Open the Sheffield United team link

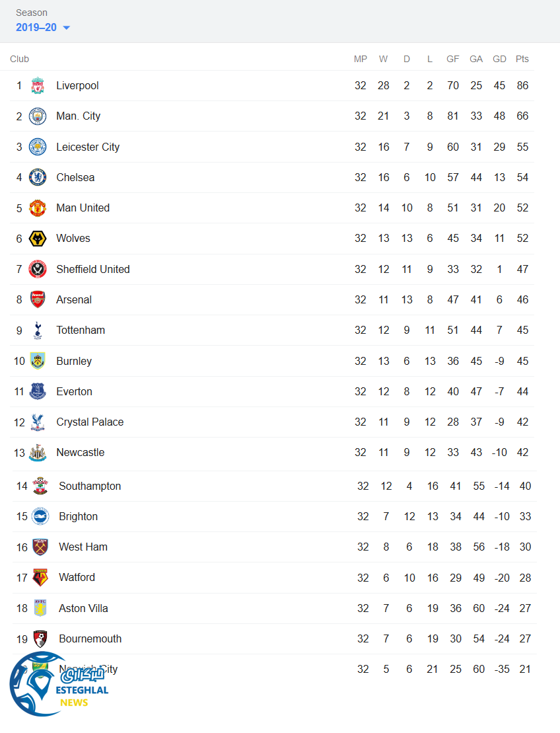[x=92, y=270]
